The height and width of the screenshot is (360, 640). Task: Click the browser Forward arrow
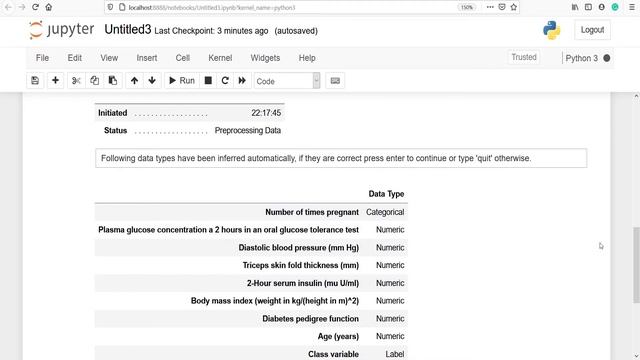point(22,7)
